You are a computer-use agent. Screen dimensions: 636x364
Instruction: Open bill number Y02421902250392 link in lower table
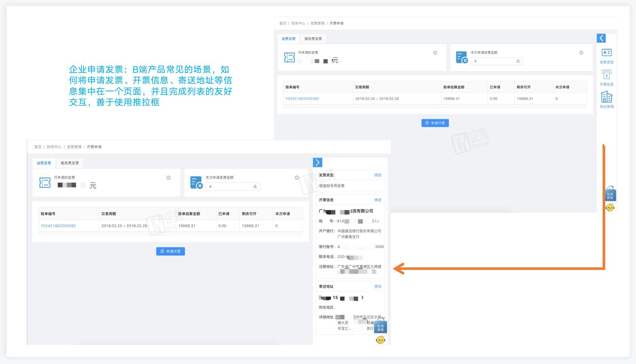tap(58, 226)
